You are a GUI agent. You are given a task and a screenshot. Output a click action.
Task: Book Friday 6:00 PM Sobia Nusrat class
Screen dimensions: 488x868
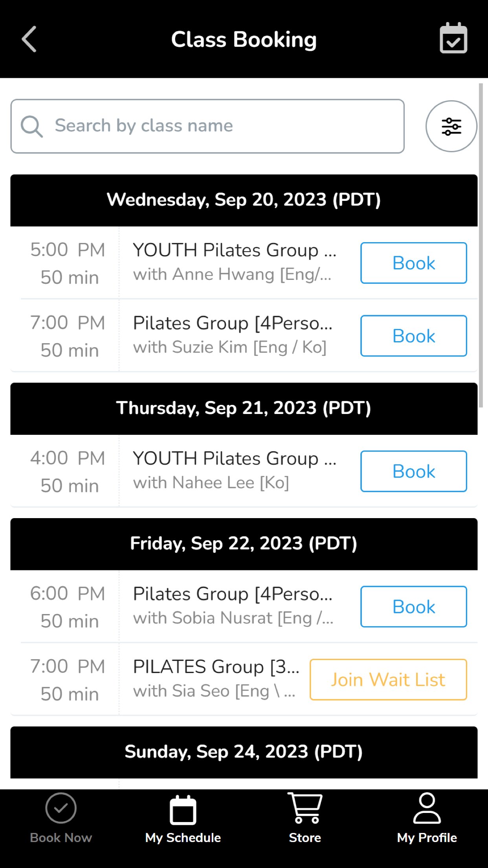[413, 607]
